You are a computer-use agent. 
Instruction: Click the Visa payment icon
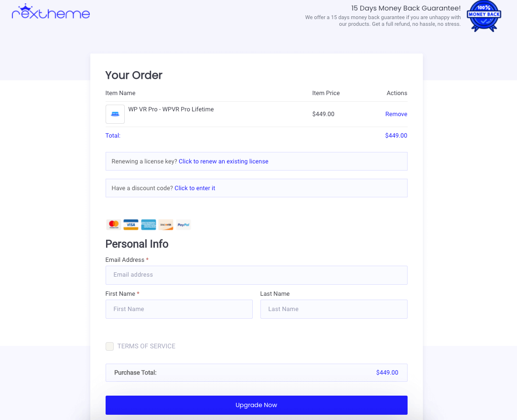click(x=131, y=225)
